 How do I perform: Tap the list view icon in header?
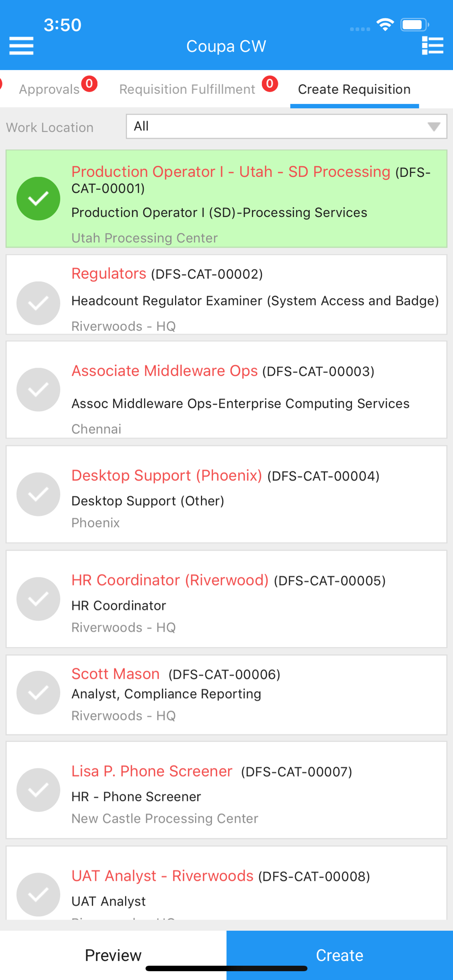tap(432, 46)
